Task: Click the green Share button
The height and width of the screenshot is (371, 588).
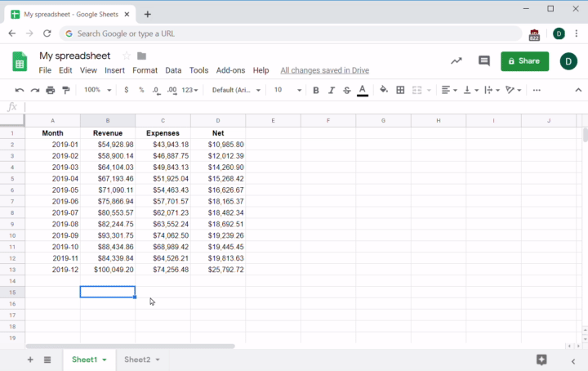Action: [524, 61]
